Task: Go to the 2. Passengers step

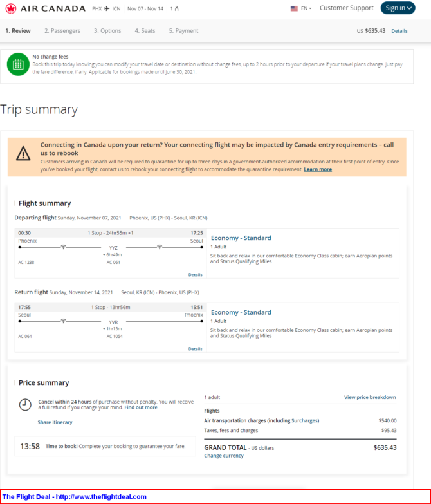Action: click(62, 31)
